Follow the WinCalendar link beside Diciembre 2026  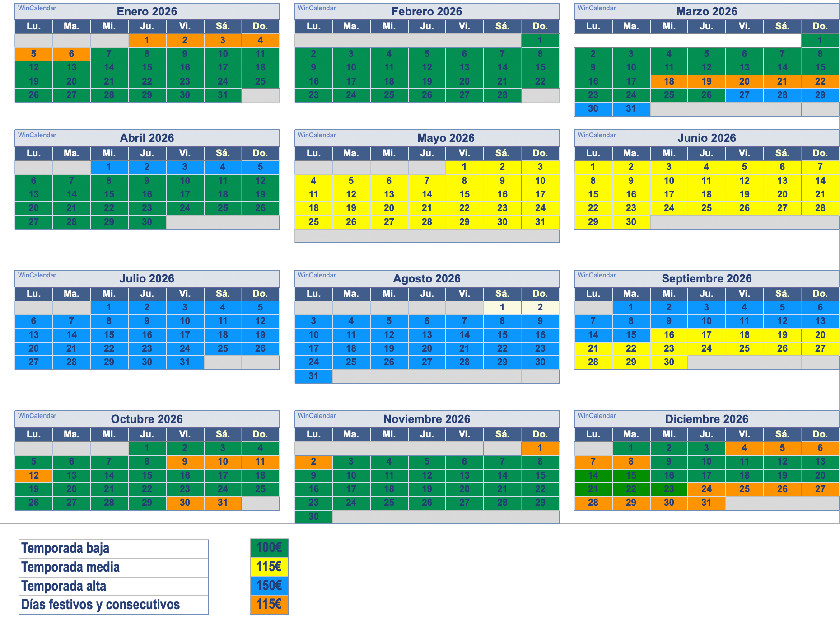click(597, 416)
